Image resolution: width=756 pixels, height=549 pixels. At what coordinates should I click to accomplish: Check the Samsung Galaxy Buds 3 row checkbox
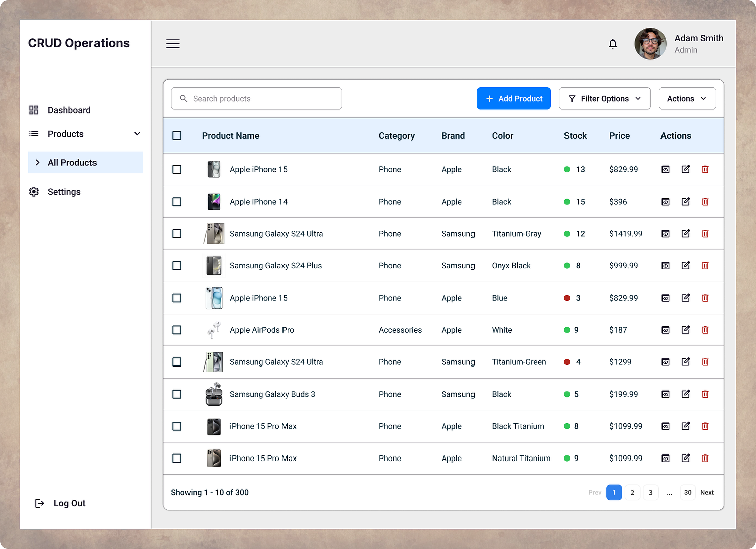177,394
